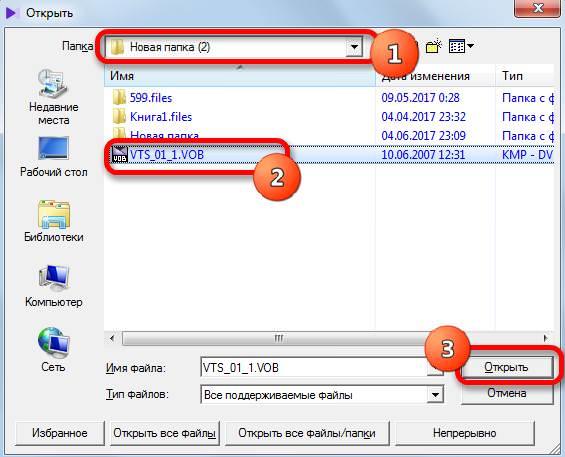Click the Избранное favorites button
This screenshot has height=457, width=565.
[60, 433]
